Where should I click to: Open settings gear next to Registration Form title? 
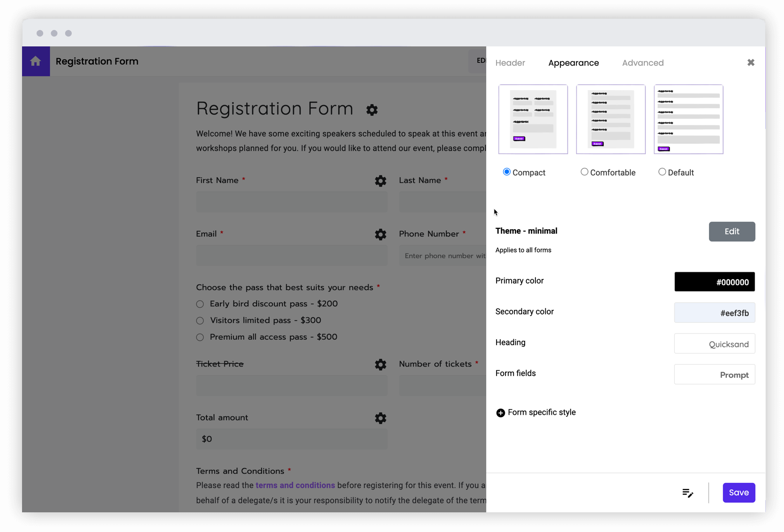pyautogui.click(x=371, y=110)
